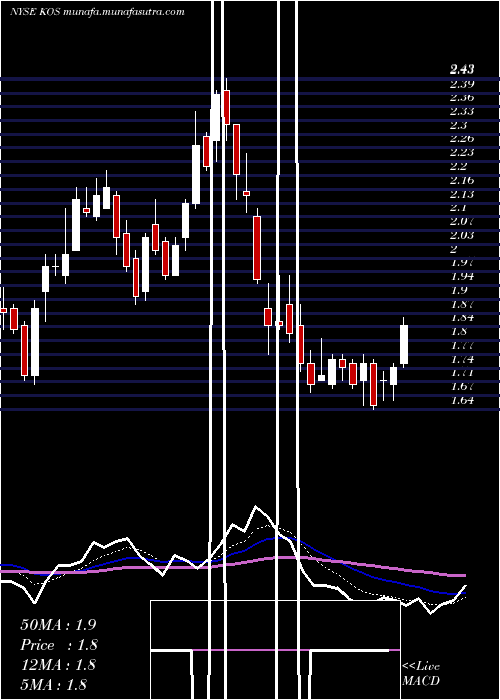The image size is (500, 700).
Task: Click the 2 price axis label
Action: 454,249
